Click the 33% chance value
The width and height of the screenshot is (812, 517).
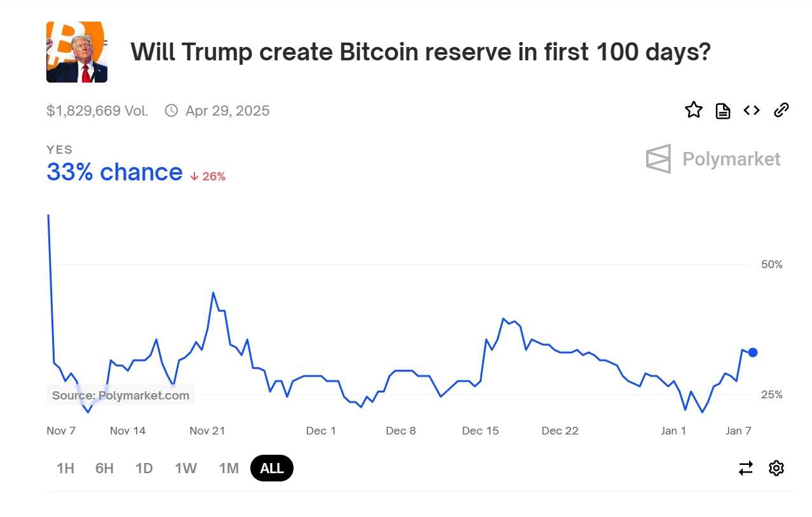pos(114,172)
